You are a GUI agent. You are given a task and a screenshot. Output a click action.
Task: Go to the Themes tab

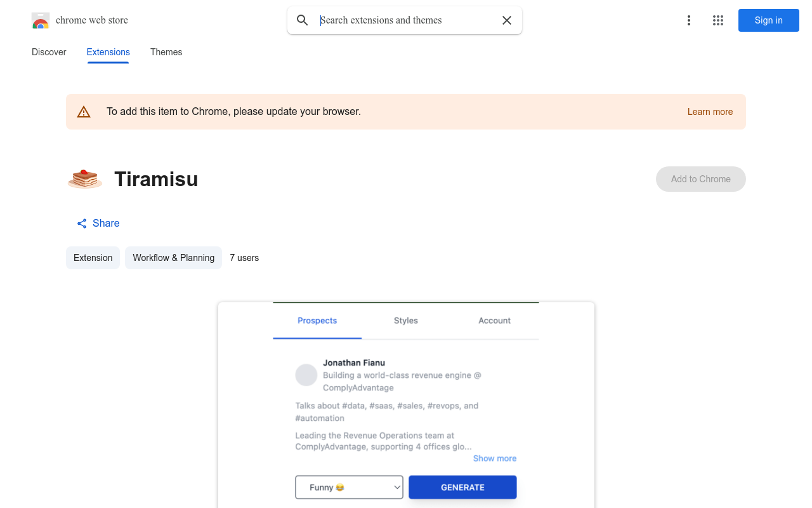[x=166, y=52]
